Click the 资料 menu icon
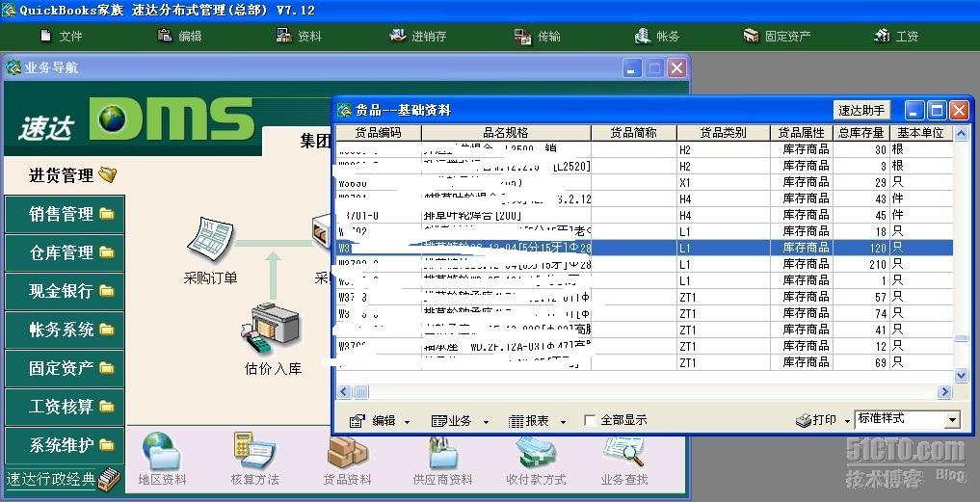The width and height of the screenshot is (980, 502). pos(283,36)
